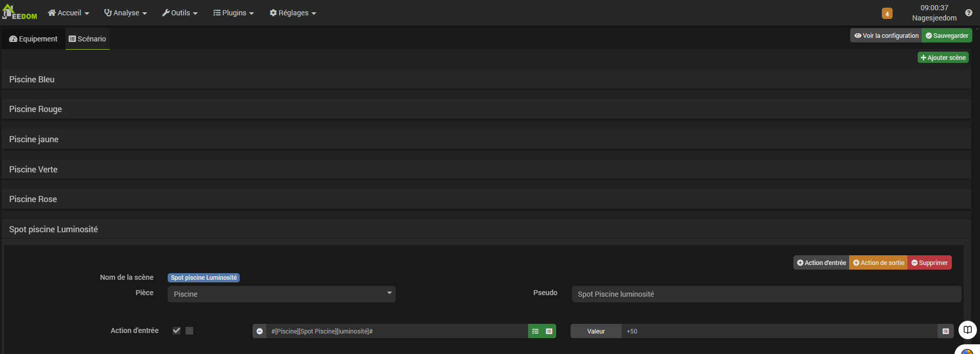The image size is (980, 354).
Task: Click the Sauvegarder button
Action: 947,36
